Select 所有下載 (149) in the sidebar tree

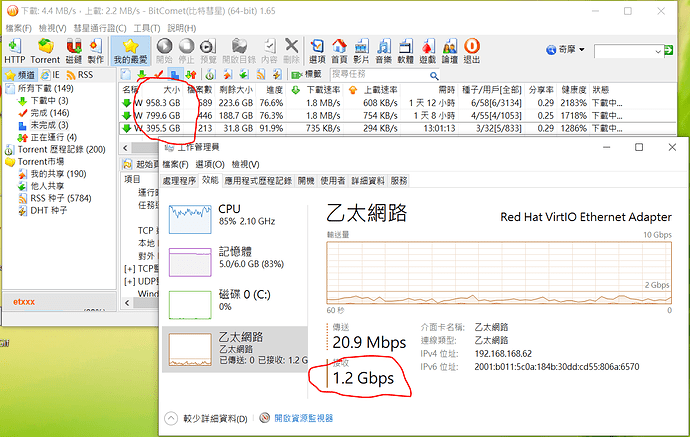(x=45, y=88)
